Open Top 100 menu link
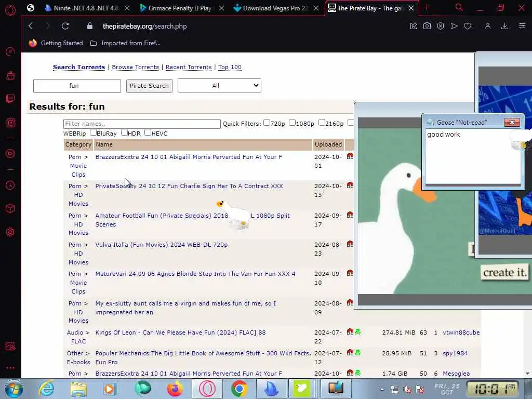 tap(230, 67)
